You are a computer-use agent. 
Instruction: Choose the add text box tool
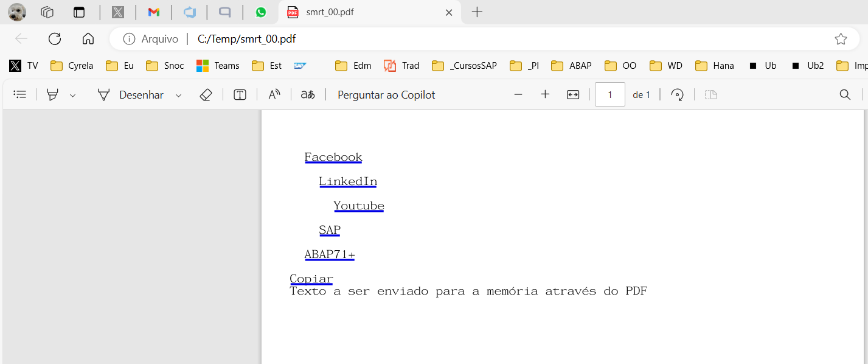[x=240, y=95]
